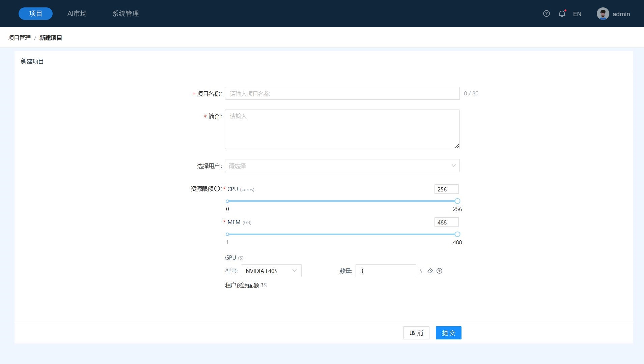Expand the user selection dropdown
This screenshot has width=644, height=364.
[342, 166]
